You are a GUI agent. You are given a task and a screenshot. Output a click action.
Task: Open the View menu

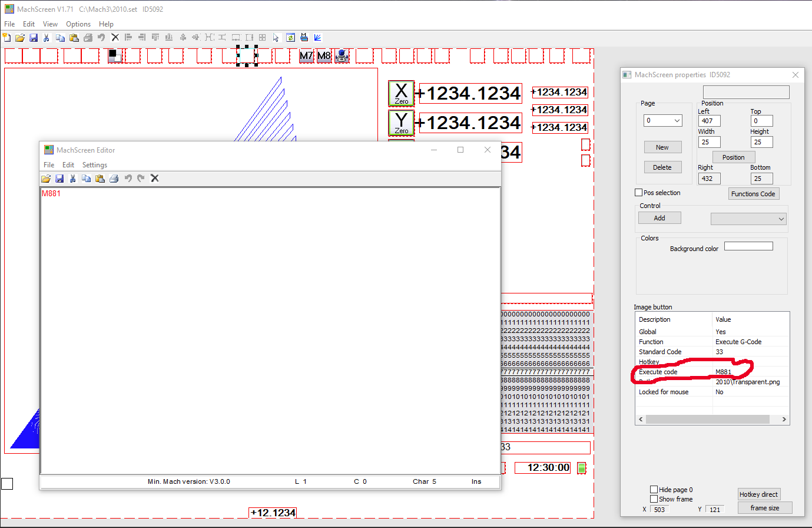[50, 24]
